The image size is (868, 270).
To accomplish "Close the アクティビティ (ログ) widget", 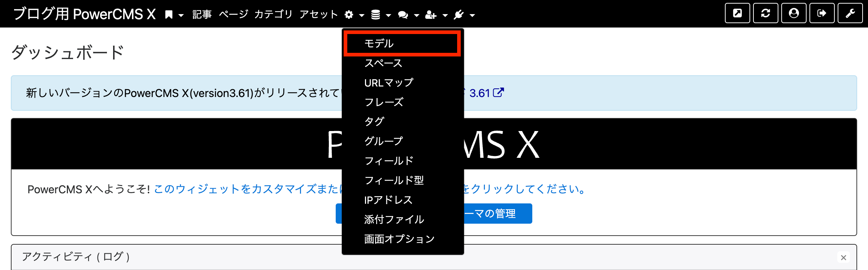I will point(843,258).
